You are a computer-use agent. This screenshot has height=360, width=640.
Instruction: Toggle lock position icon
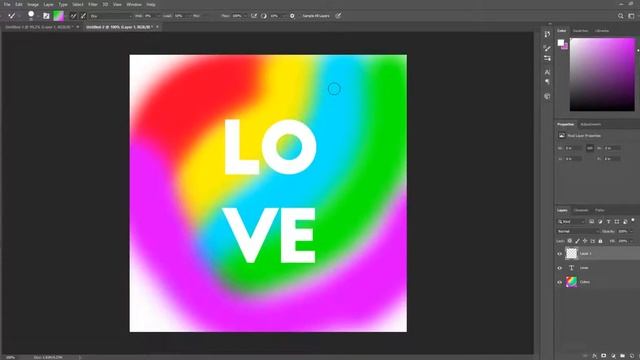(585, 241)
